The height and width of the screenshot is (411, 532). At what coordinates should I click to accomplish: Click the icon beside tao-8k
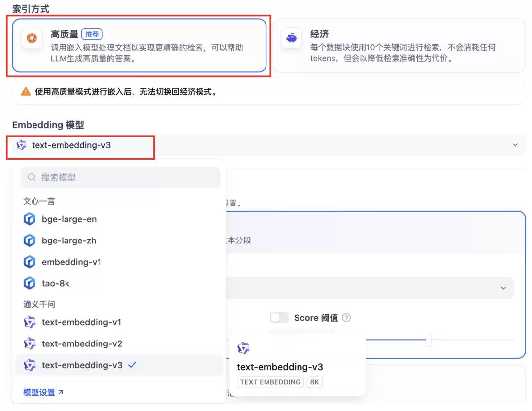point(30,283)
